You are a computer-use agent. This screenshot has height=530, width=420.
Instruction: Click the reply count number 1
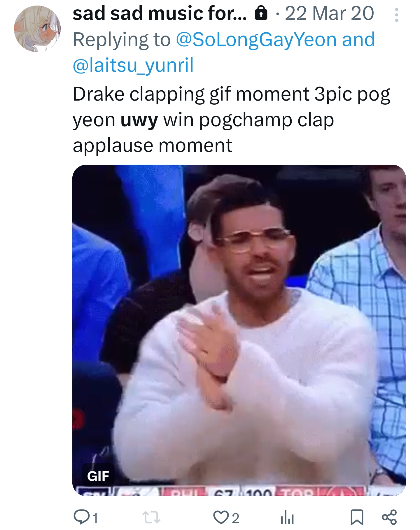95,518
